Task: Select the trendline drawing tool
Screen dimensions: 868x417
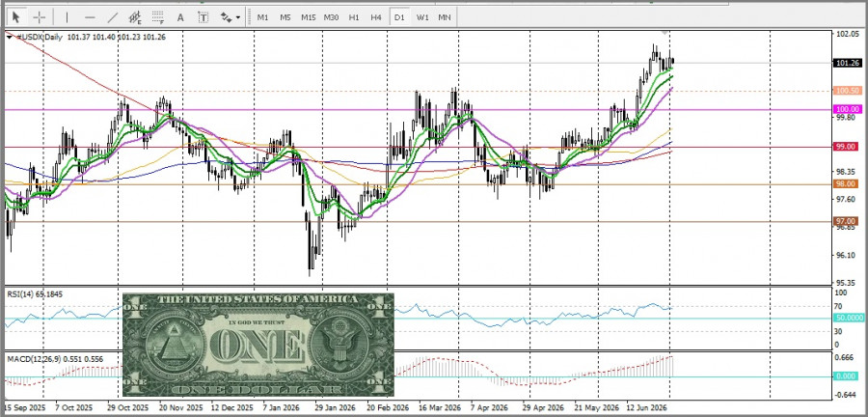Action: (x=113, y=17)
